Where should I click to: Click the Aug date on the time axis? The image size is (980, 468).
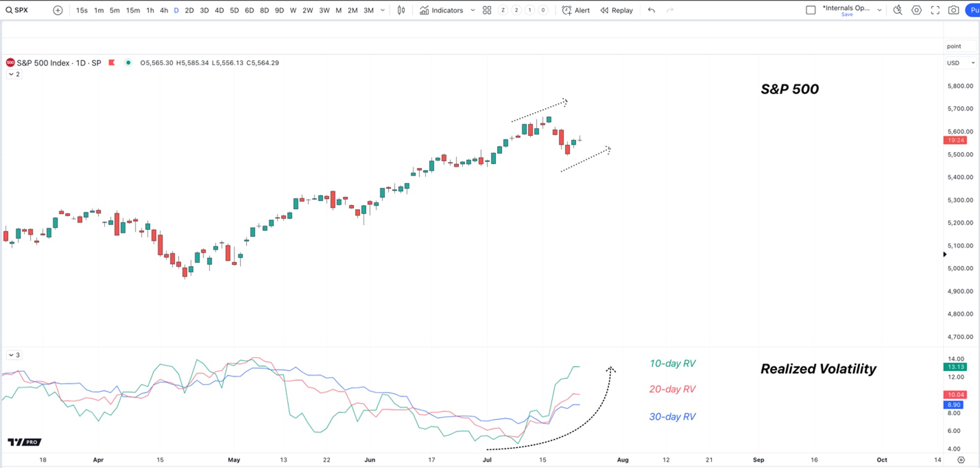(x=623, y=460)
